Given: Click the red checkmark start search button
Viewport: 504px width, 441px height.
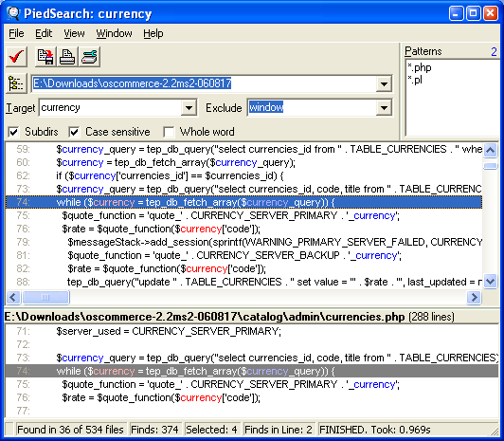Looking at the screenshot, I should pyautogui.click(x=16, y=57).
